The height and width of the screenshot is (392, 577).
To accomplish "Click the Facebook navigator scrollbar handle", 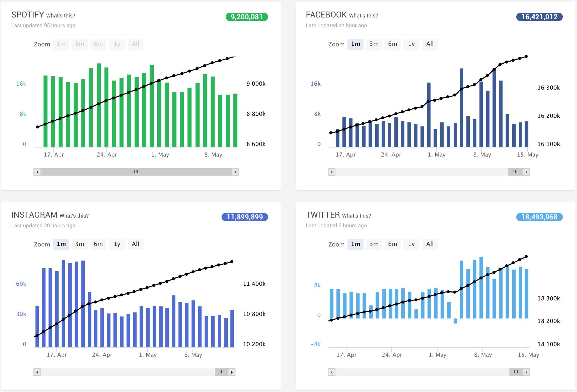I will click(515, 172).
